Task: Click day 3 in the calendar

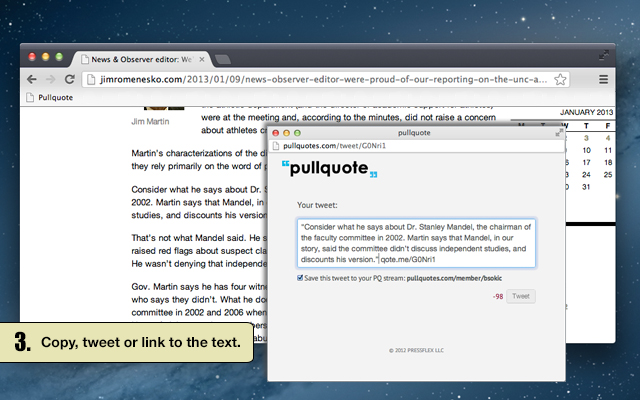Action: [587, 138]
